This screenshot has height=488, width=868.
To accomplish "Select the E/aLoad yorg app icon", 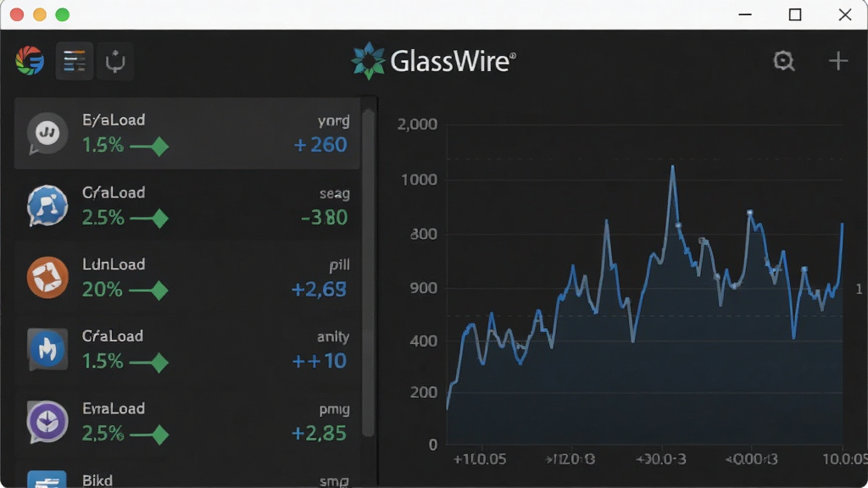I will [x=47, y=133].
